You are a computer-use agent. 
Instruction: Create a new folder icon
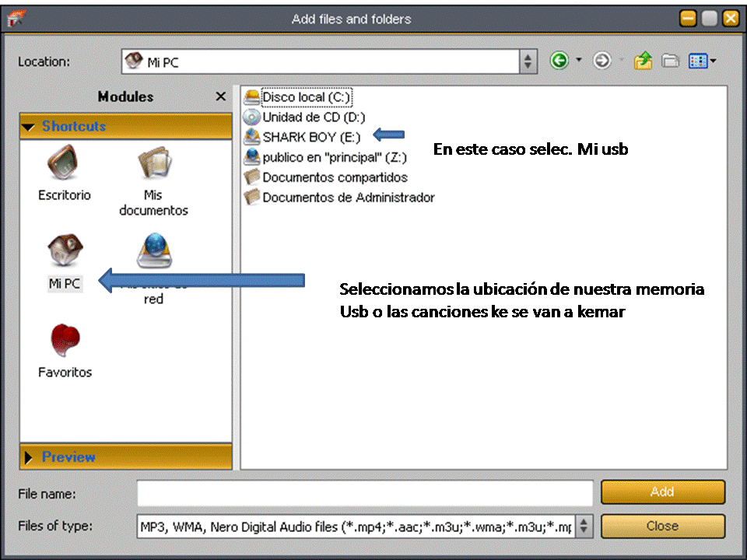tap(670, 61)
